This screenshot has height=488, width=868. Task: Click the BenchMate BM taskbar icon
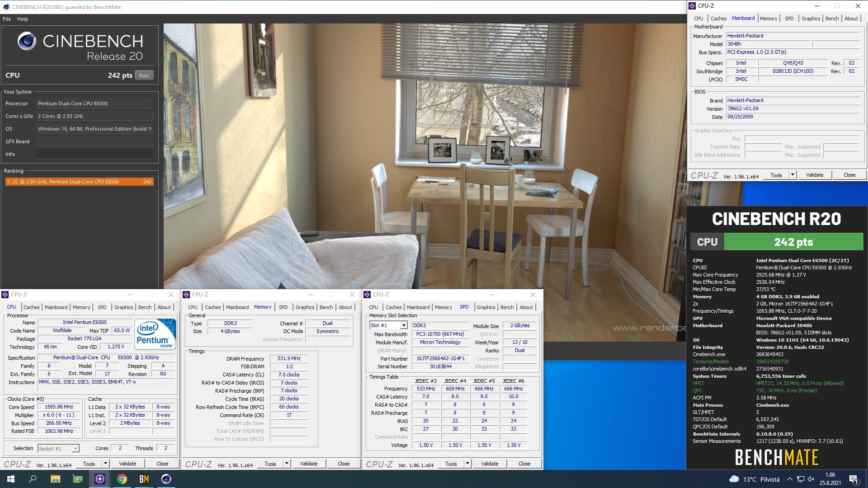(x=144, y=479)
